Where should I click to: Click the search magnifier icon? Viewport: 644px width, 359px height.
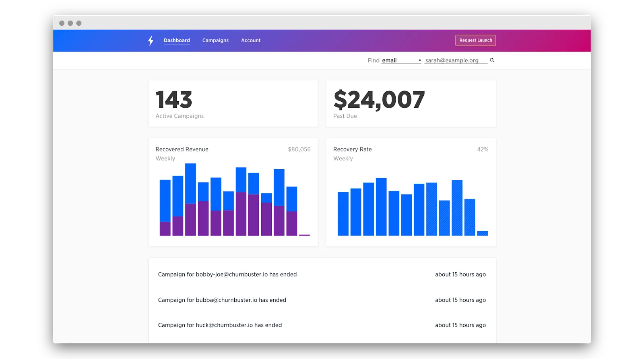[x=492, y=60]
